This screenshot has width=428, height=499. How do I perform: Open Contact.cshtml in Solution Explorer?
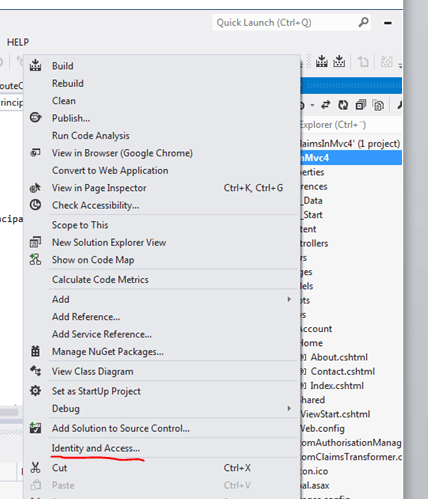coord(343,371)
